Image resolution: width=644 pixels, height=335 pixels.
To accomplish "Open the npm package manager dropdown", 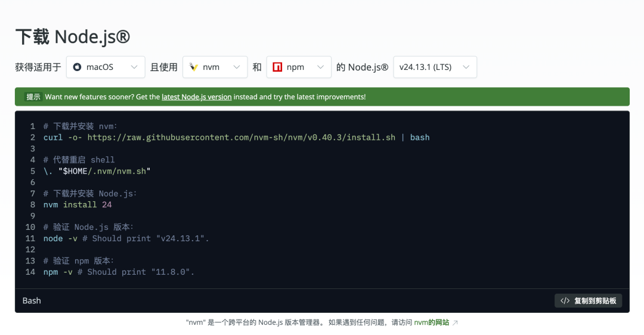I will tap(299, 67).
